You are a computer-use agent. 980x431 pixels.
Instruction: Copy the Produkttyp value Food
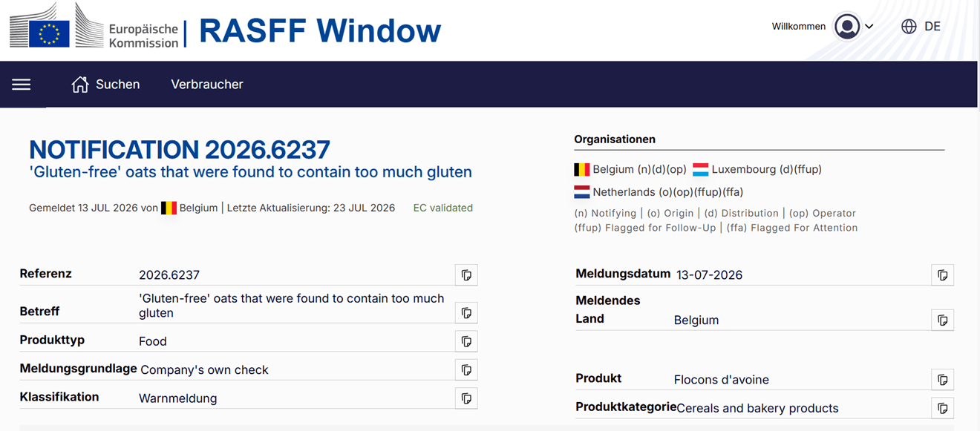tap(466, 341)
